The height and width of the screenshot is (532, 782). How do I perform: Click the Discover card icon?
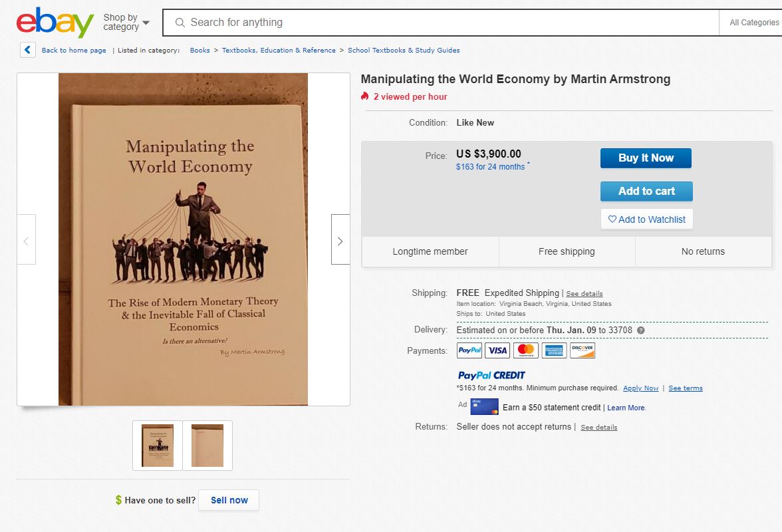pos(583,350)
